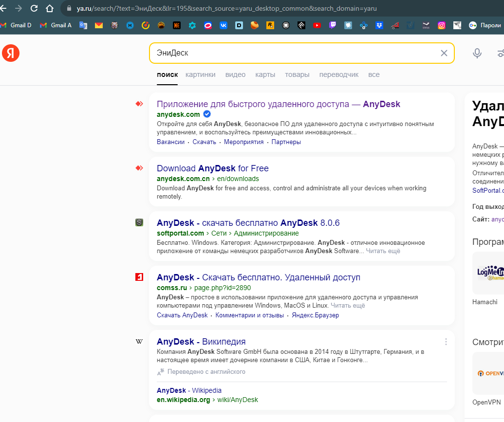Open the Пароли passwords bookmark
This screenshot has height=422, width=504.
pyautogui.click(x=485, y=25)
